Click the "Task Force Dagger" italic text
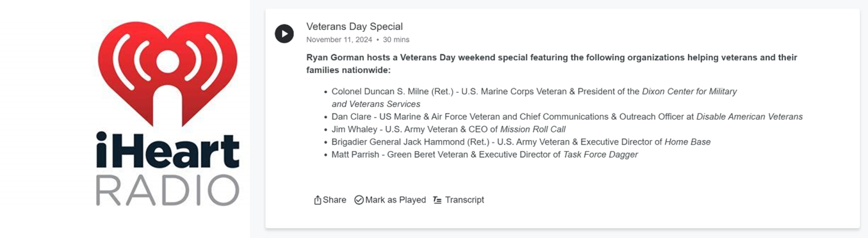The width and height of the screenshot is (868, 238). (600, 155)
